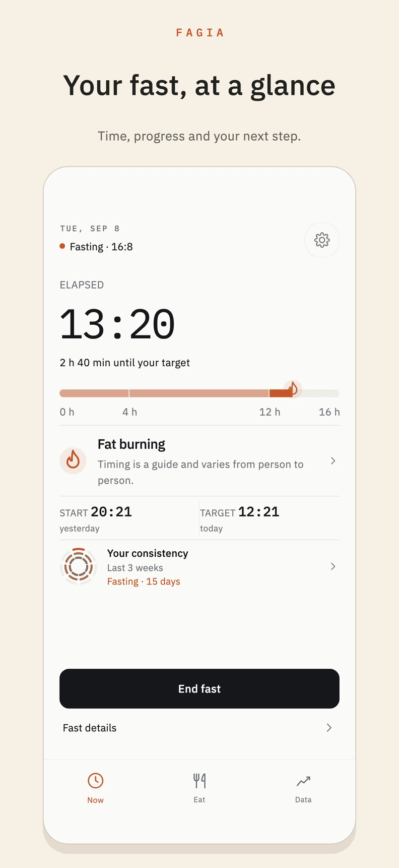The image size is (399, 868).
Task: Click the flame icon beside Fat burning
Action: (73, 460)
